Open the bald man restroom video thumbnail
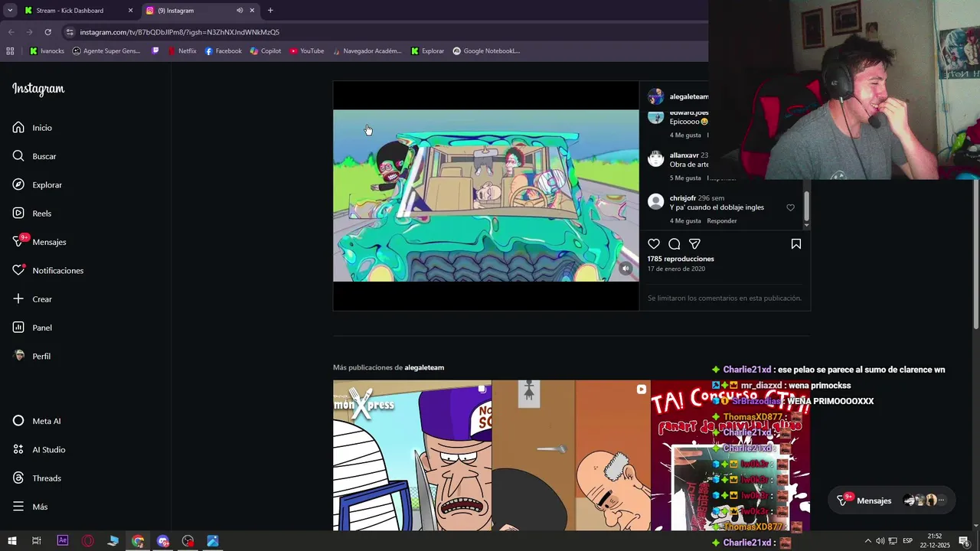Image resolution: width=980 pixels, height=551 pixels. pos(571,455)
